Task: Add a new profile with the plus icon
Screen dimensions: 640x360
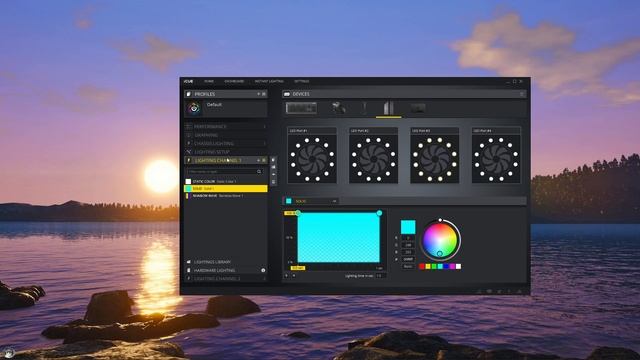Action: 258,94
